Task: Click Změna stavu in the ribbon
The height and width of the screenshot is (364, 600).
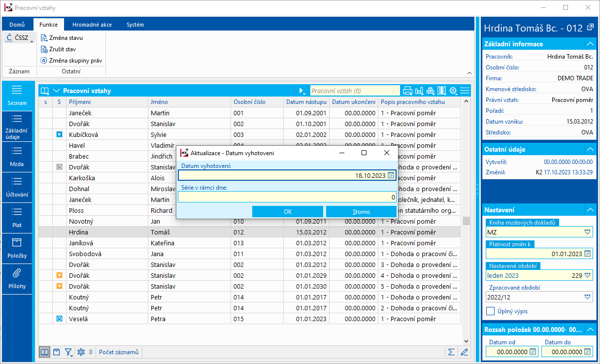Action: point(66,38)
